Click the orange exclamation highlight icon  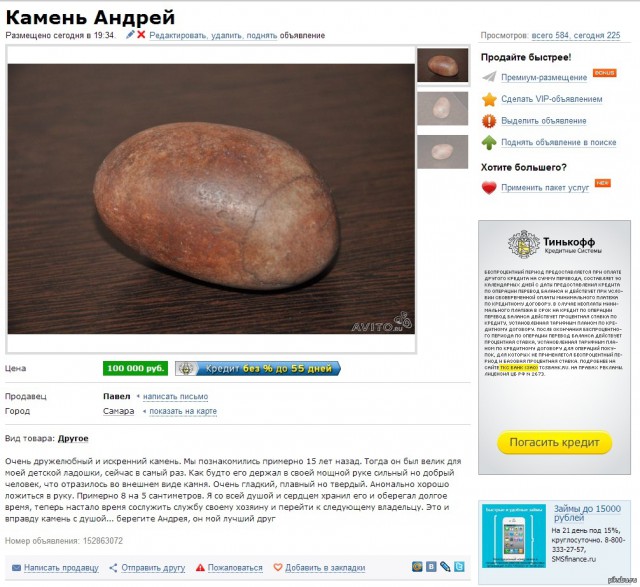coord(489,121)
